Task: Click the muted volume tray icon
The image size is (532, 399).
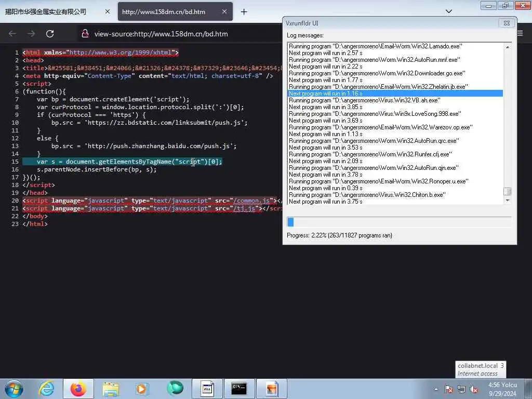Action: click(x=474, y=389)
